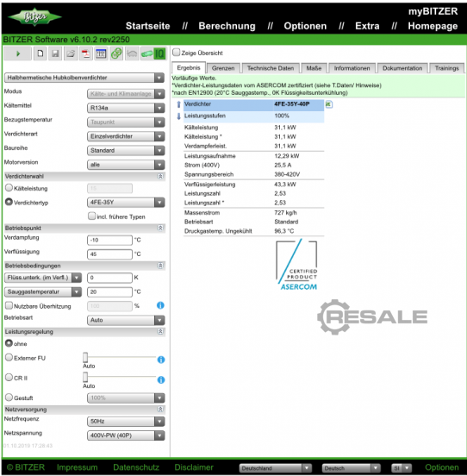Screen dimensions: 467x476
Task: Open Optionen in the top header
Action: pyautogui.click(x=305, y=26)
